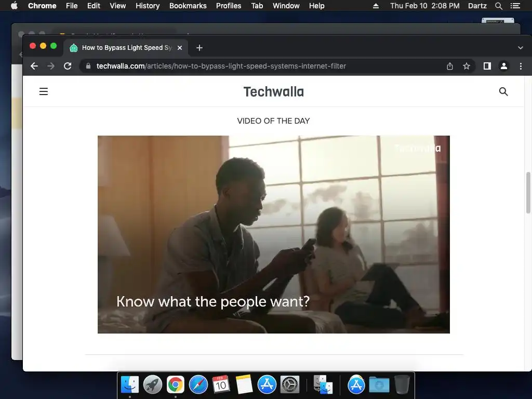Open Chrome's three-dot menu
This screenshot has height=399, width=532.
click(x=521, y=66)
